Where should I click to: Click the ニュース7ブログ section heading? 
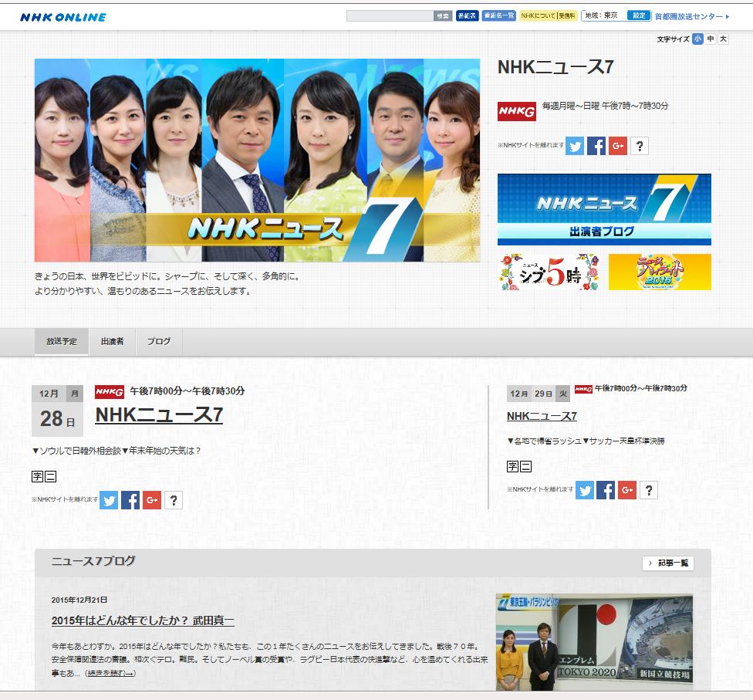click(93, 561)
